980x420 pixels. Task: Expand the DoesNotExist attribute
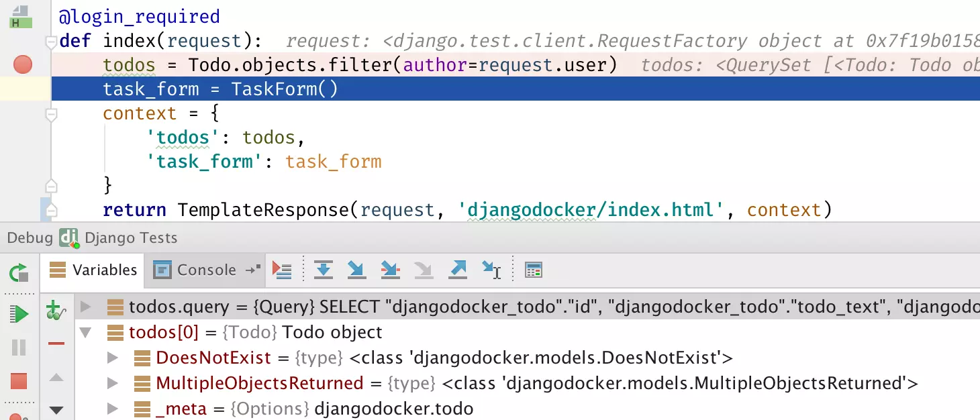(x=113, y=358)
